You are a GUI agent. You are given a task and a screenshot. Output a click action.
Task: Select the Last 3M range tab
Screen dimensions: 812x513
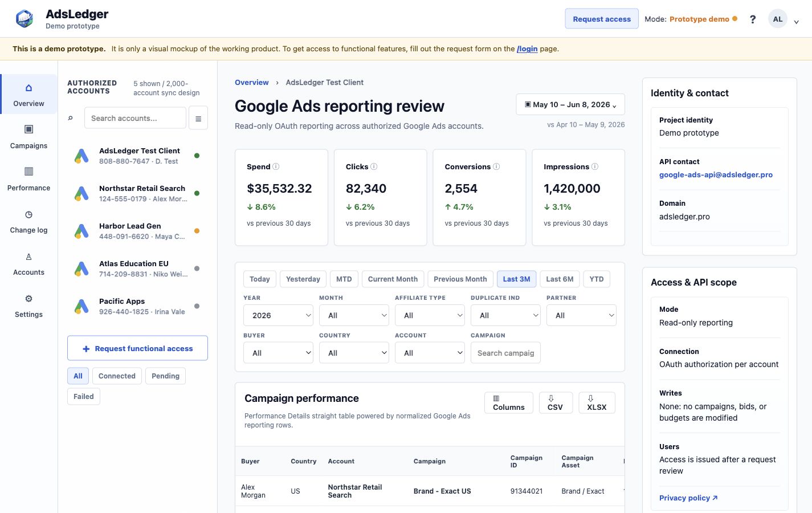pos(517,279)
